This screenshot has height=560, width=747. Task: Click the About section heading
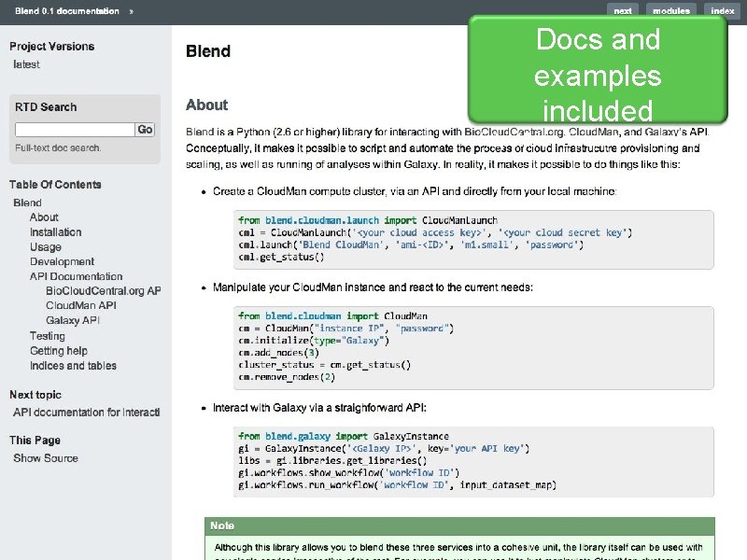click(206, 105)
